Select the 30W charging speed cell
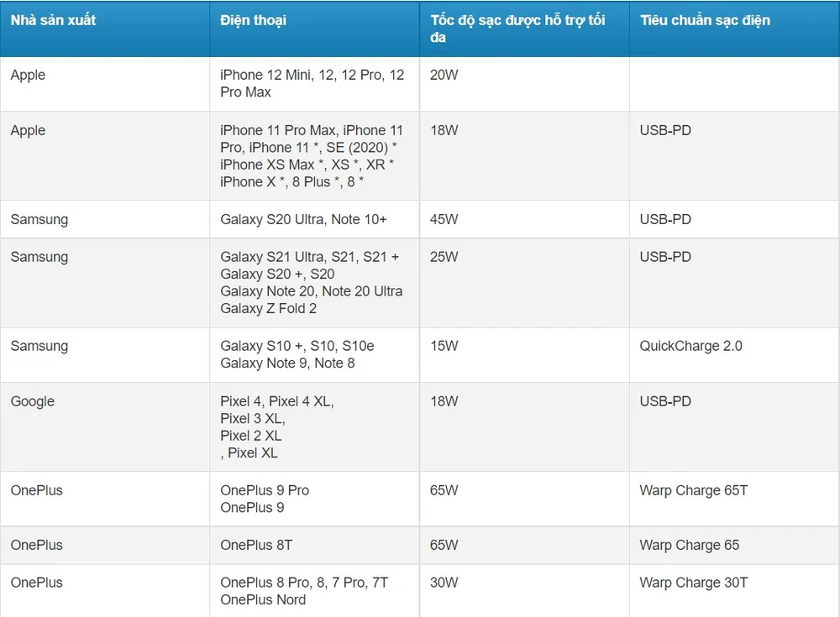 tap(444, 583)
